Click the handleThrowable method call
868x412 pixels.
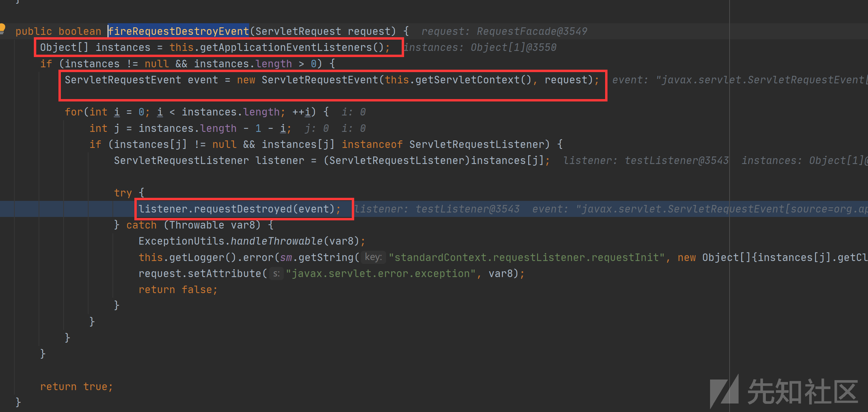coord(276,241)
